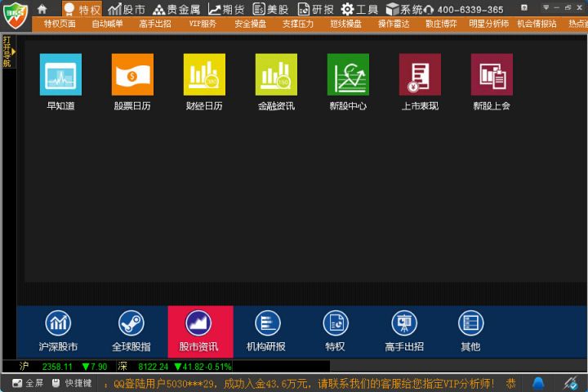588x392 pixels.
Task: Click the 上市表现 icon
Action: pos(420,74)
